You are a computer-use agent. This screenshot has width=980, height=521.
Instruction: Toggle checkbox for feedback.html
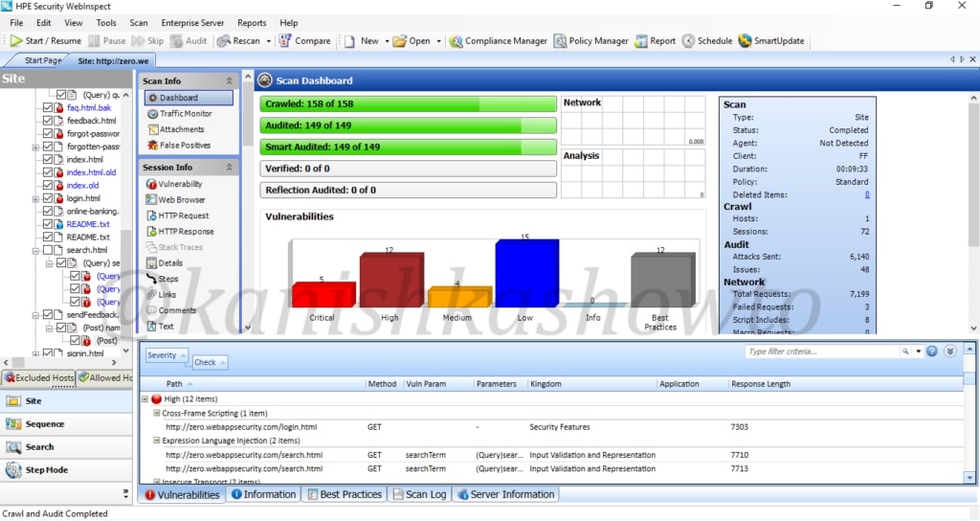click(48, 121)
